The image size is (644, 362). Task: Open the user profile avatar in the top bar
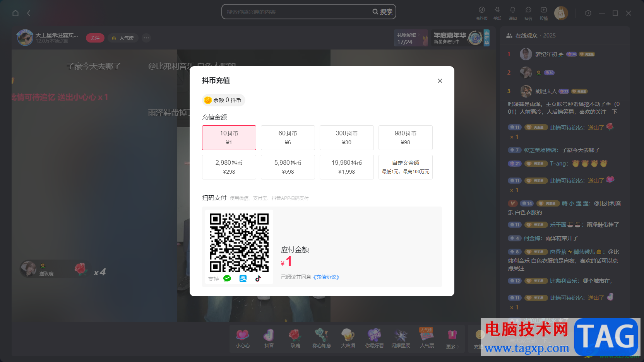(561, 13)
